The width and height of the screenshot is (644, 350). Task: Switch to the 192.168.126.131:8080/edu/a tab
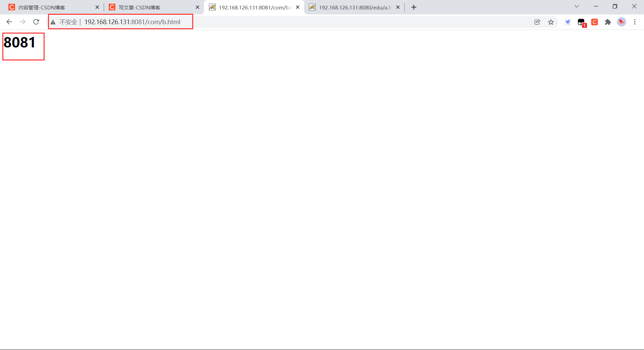coord(355,7)
